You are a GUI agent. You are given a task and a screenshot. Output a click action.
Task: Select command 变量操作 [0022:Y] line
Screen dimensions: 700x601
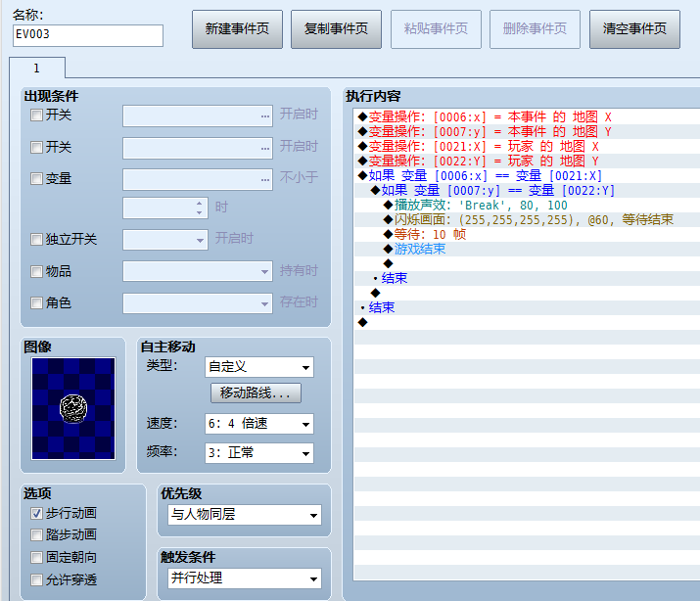pyautogui.click(x=527, y=162)
